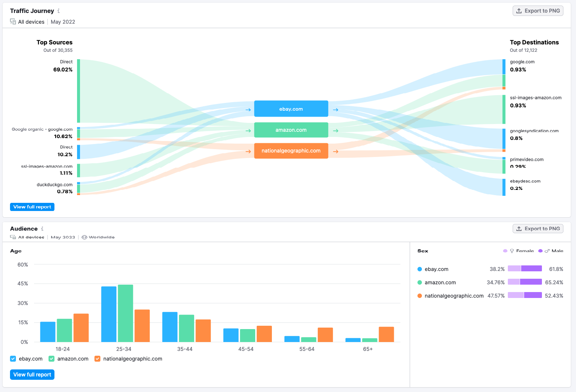Uncheck nationalgeographic.com in age chart legend
This screenshot has width=576, height=392.
(97, 359)
